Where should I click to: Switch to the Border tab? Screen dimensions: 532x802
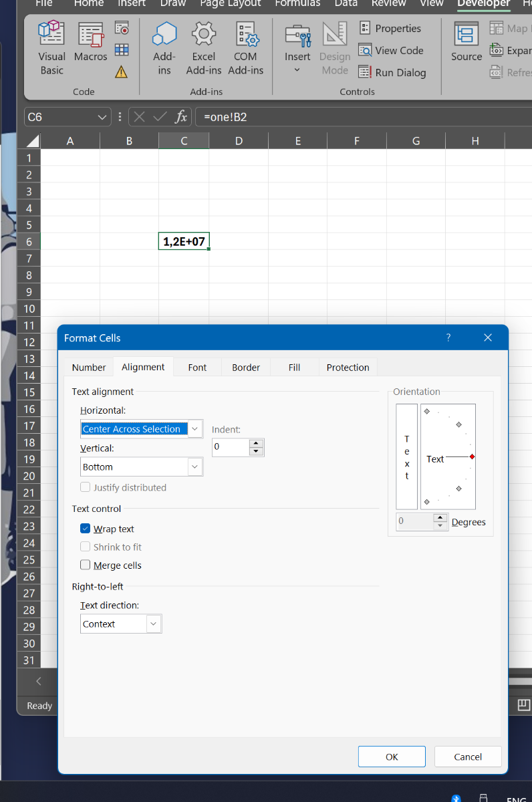tap(246, 368)
